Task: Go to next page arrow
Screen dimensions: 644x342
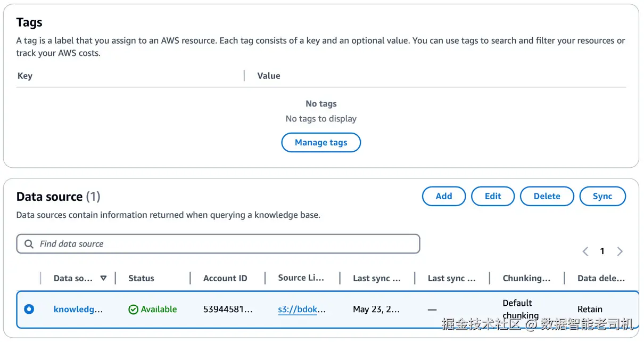Action: point(620,251)
